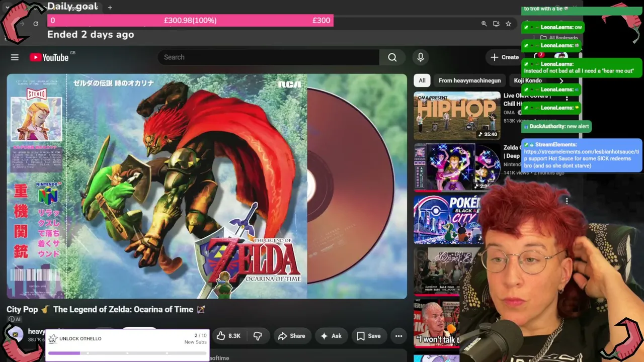Image resolution: width=644 pixels, height=362 pixels.
Task: Select the All filter chip
Action: tap(422, 80)
